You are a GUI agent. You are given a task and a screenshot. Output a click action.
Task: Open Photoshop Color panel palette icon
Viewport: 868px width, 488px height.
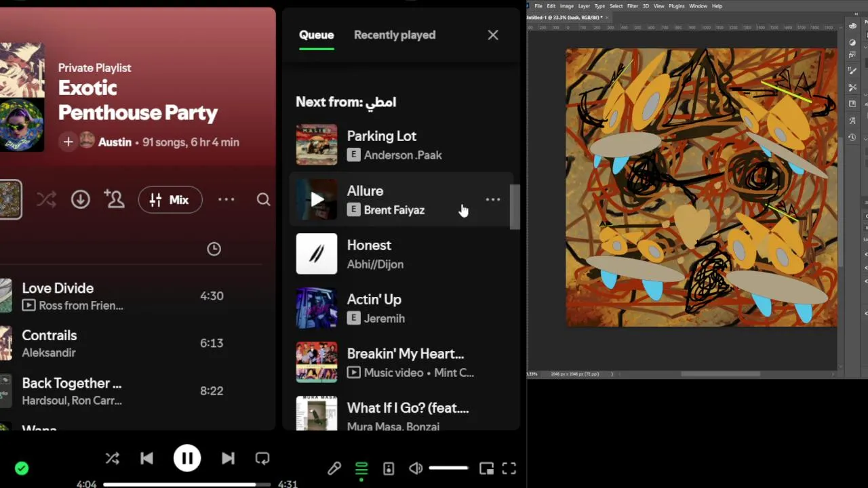click(853, 26)
